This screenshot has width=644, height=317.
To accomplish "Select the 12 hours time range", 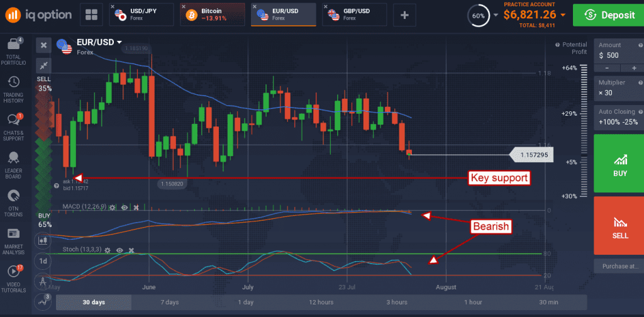I will [x=321, y=302].
